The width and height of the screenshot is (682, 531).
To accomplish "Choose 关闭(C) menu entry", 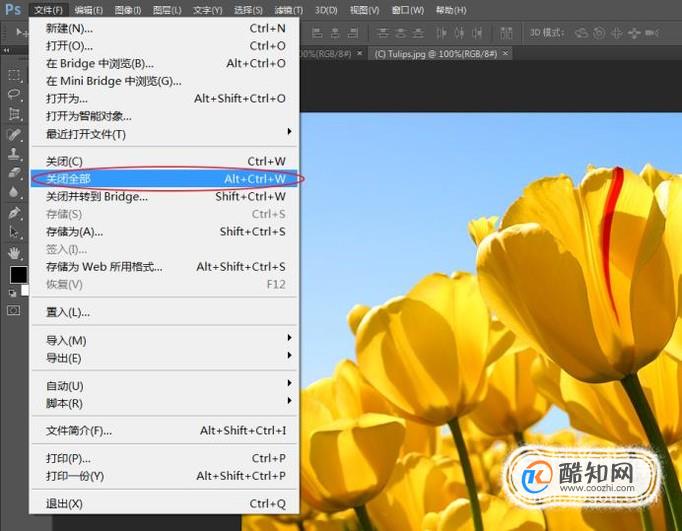I will click(164, 161).
